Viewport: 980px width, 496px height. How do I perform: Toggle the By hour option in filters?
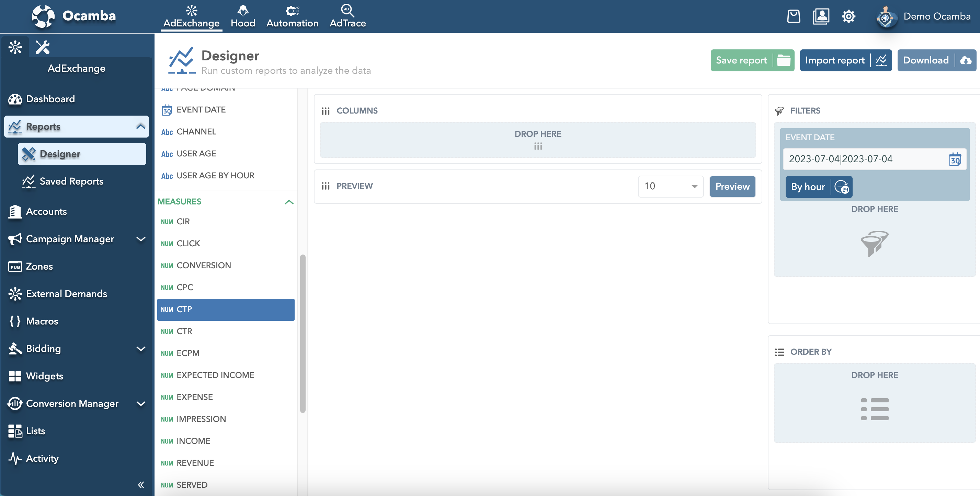[817, 187]
